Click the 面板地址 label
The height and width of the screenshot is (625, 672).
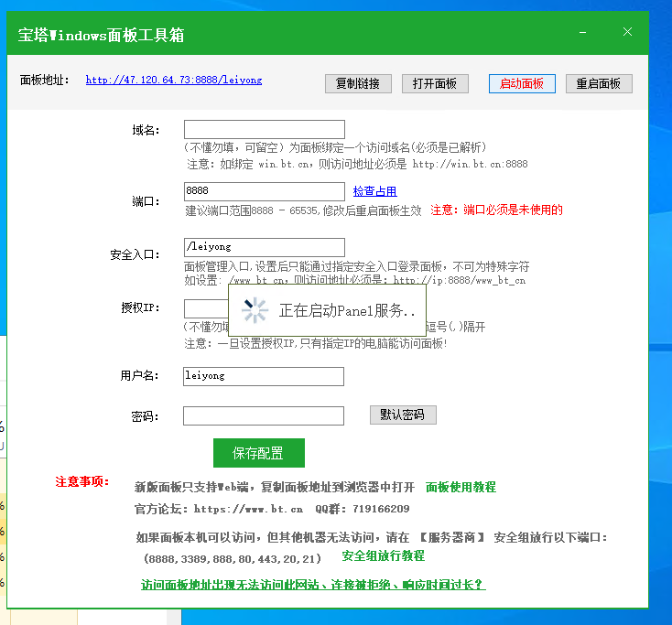[44, 81]
